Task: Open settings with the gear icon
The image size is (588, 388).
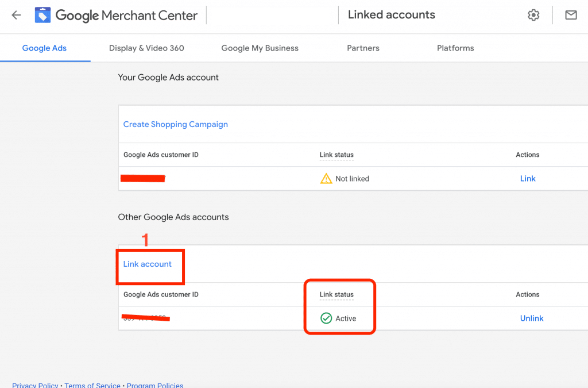Action: [x=533, y=15]
